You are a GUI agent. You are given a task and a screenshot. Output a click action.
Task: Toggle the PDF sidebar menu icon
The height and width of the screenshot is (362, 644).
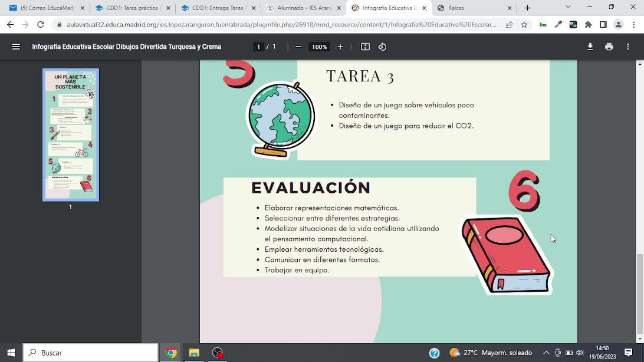[x=16, y=47]
